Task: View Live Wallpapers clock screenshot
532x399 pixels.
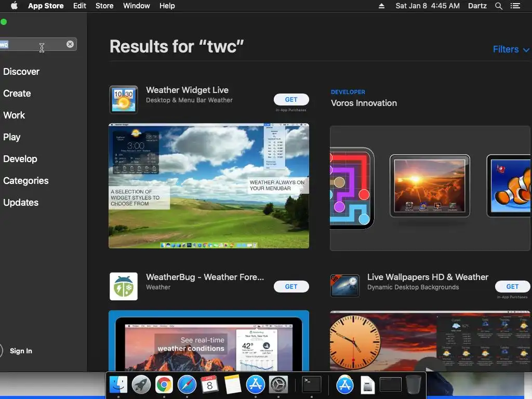Action: [x=430, y=341]
